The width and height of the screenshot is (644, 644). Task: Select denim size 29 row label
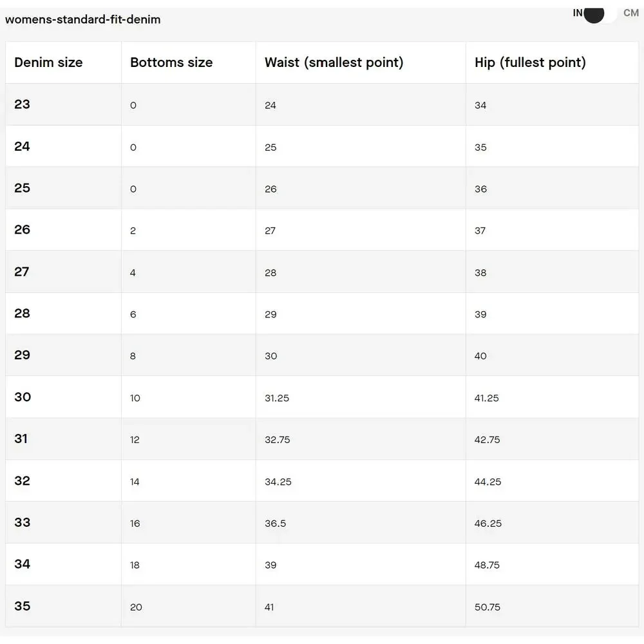point(23,355)
